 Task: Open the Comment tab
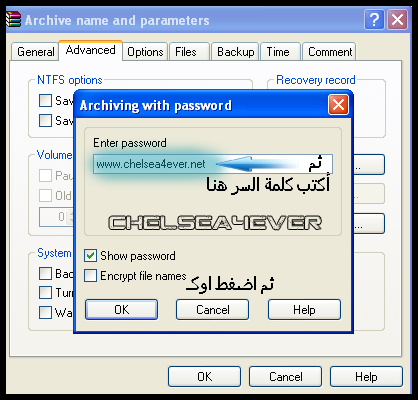tap(329, 52)
